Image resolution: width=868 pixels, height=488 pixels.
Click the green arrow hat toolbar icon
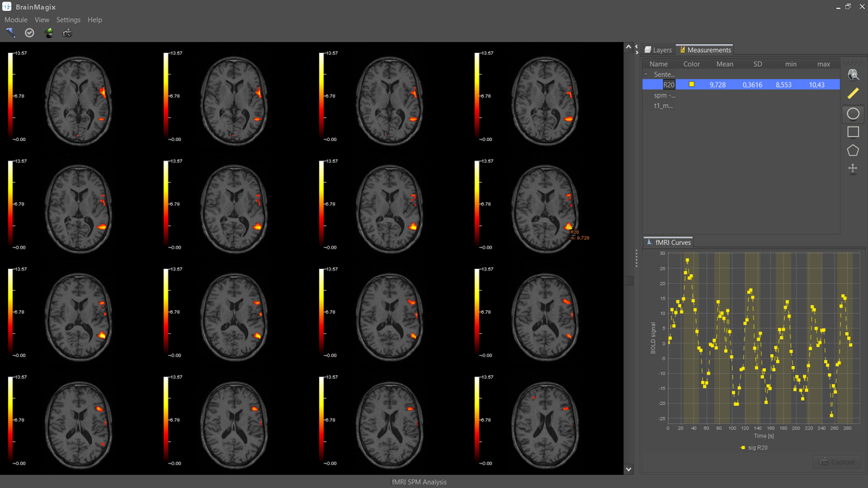click(x=48, y=33)
